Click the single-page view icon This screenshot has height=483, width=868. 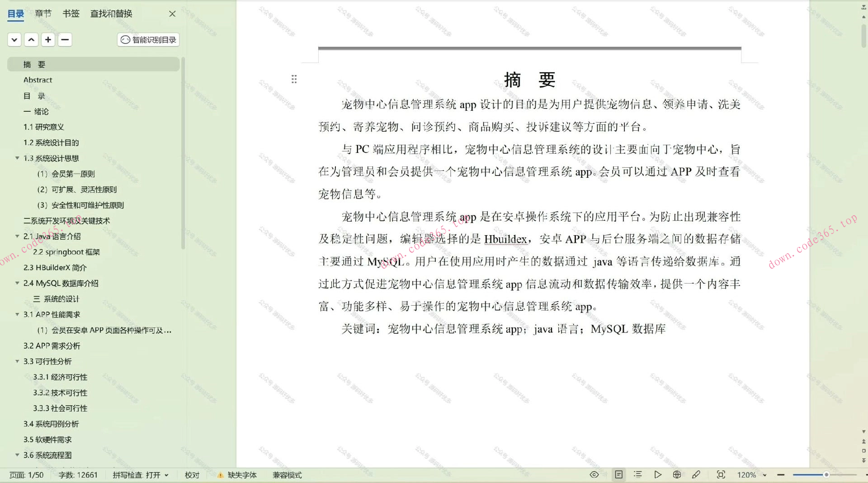[619, 474]
